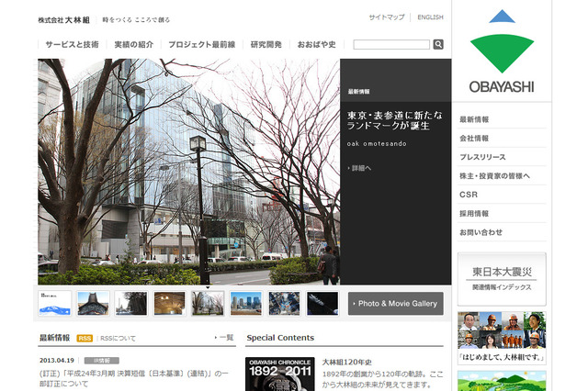This screenshot has height=391, width=588.
Task: Open the サイトマップ link
Action: pyautogui.click(x=386, y=17)
